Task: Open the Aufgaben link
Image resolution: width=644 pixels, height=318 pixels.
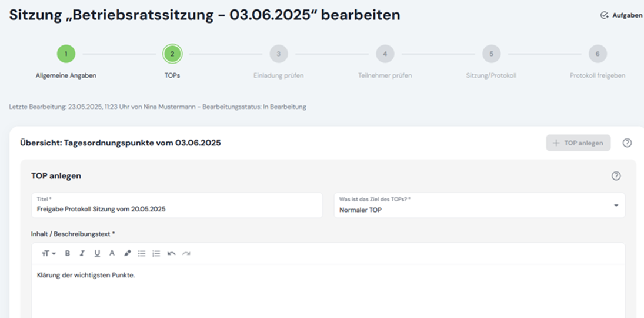Action: point(622,15)
